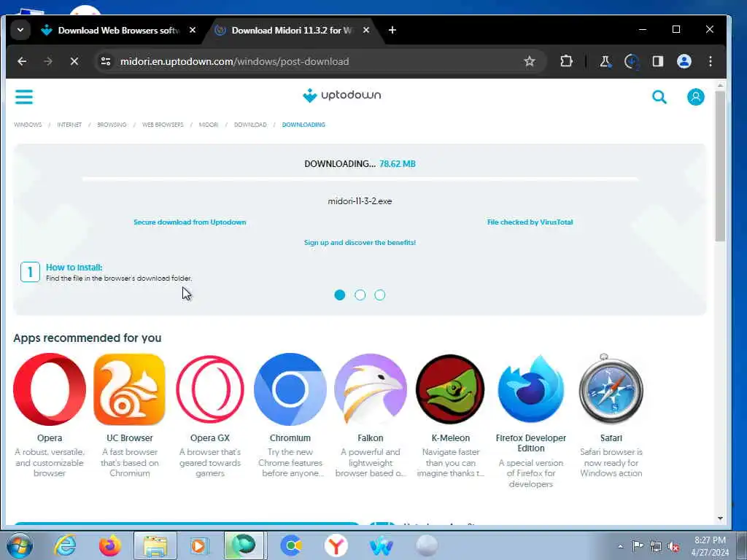Click the Chromium title text
Viewport: 747px width, 560px height.
290,437
